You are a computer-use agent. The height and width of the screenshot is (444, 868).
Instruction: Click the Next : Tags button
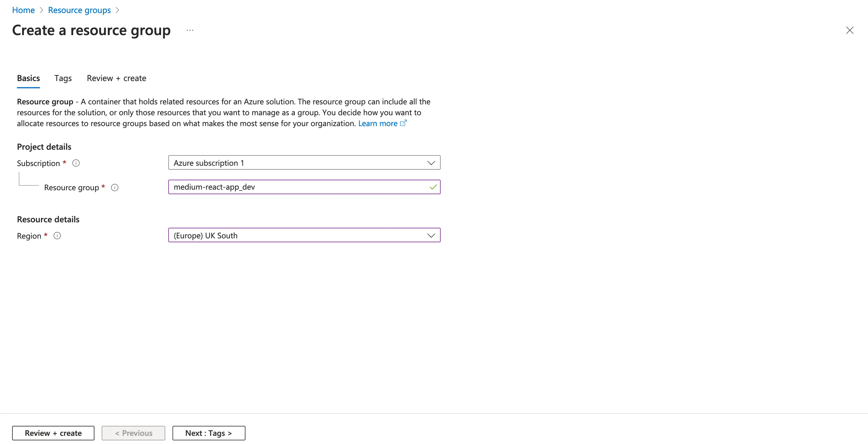pos(209,433)
